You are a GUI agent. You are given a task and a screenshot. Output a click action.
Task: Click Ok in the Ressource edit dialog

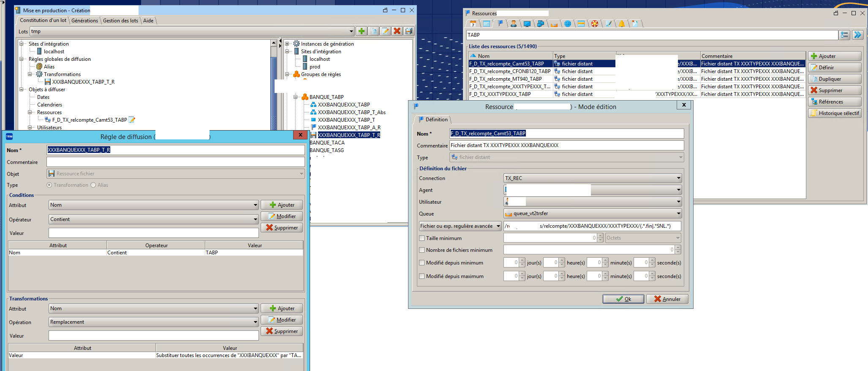coord(623,299)
